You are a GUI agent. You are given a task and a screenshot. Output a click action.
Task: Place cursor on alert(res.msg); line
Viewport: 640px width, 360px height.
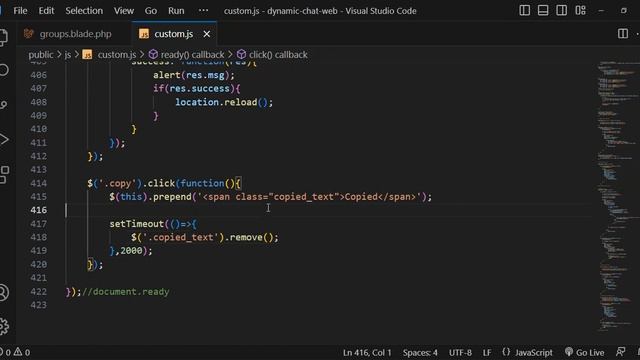[x=194, y=75]
